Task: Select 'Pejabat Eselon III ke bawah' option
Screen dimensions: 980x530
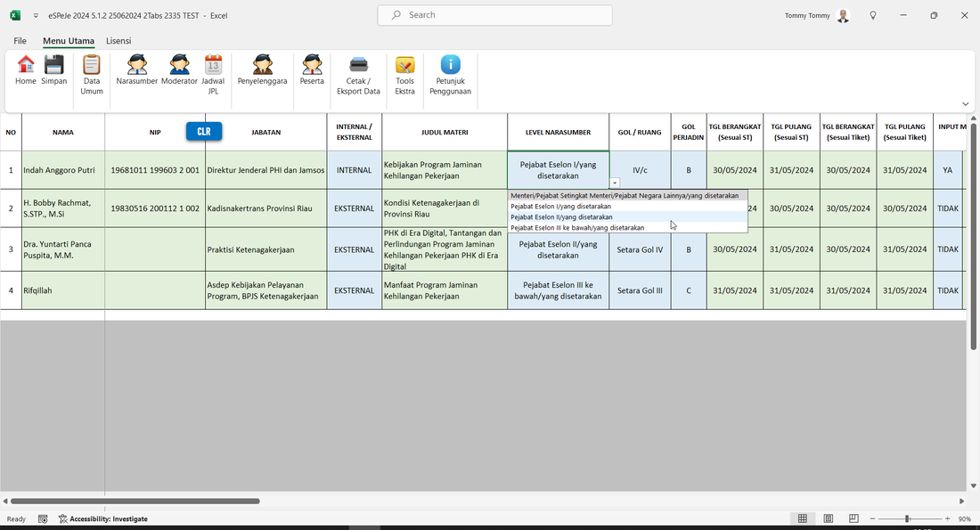Action: [576, 228]
